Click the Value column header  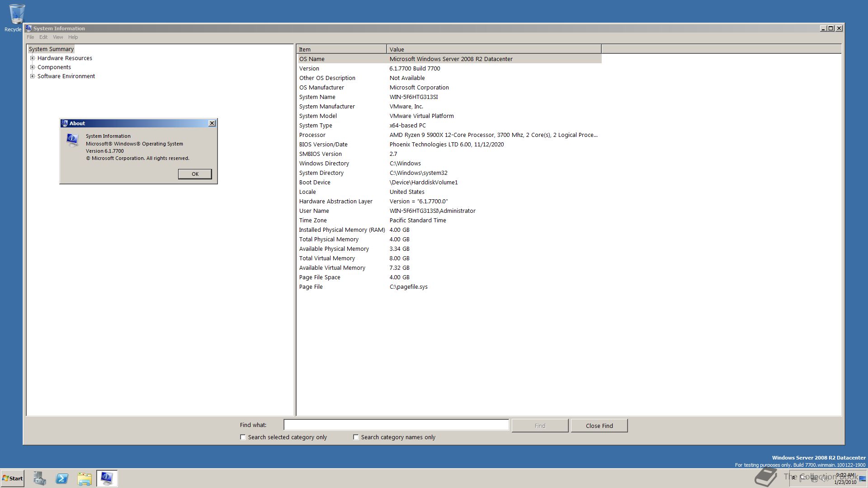tap(494, 49)
